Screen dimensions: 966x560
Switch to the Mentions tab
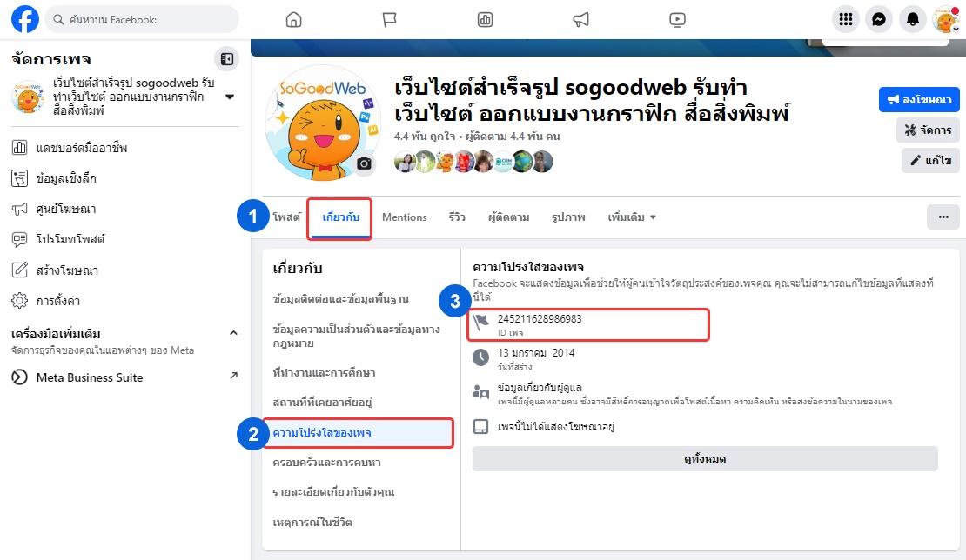(404, 217)
